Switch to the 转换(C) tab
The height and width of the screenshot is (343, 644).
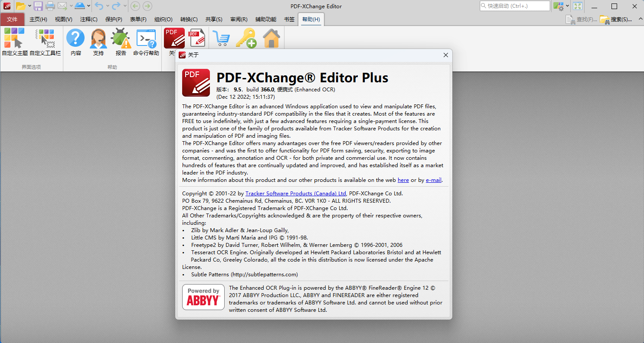pyautogui.click(x=189, y=19)
